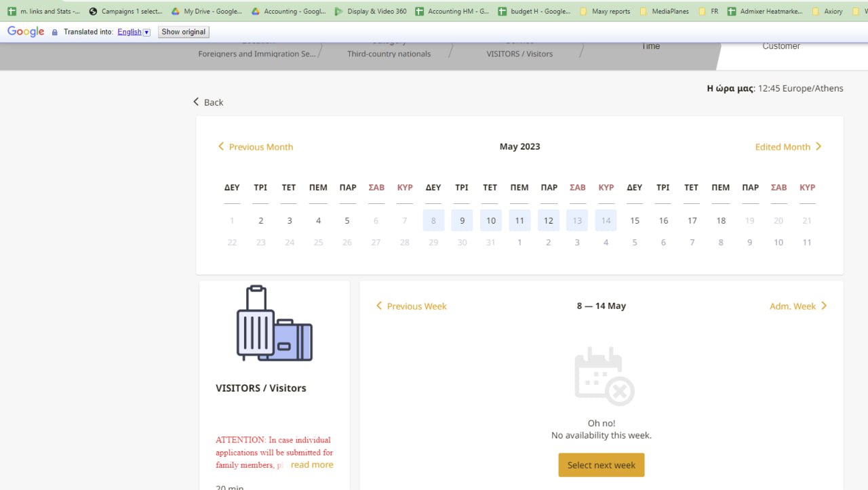Click the Back arrow chevron icon
The width and height of the screenshot is (868, 490).
click(196, 102)
